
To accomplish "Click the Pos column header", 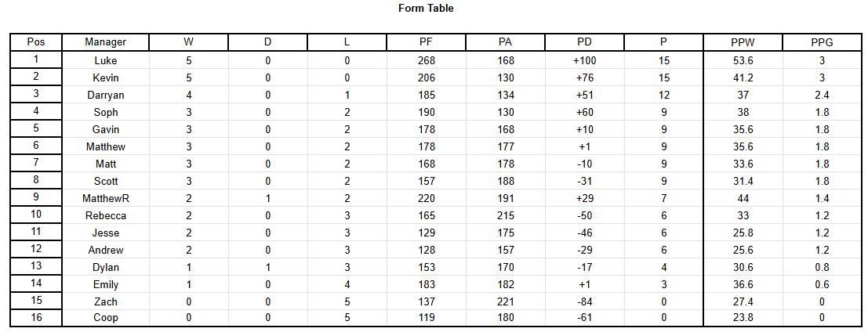I will [36, 42].
